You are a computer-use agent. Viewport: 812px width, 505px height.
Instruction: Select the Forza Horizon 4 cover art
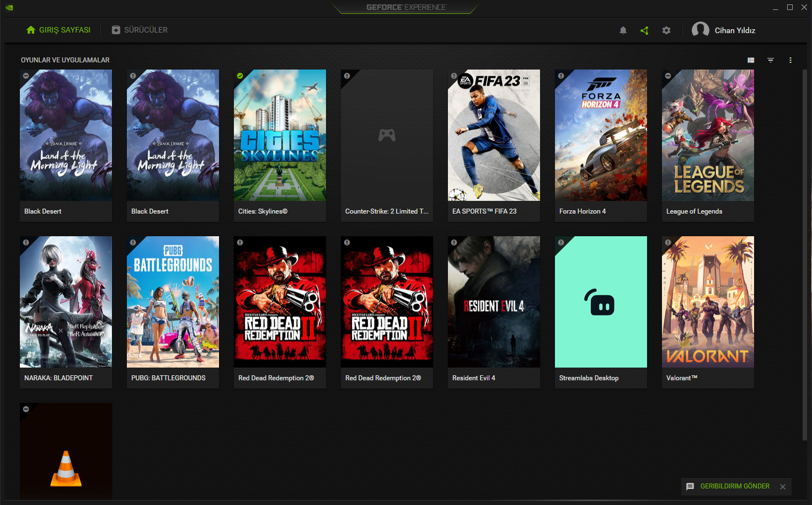[601, 135]
